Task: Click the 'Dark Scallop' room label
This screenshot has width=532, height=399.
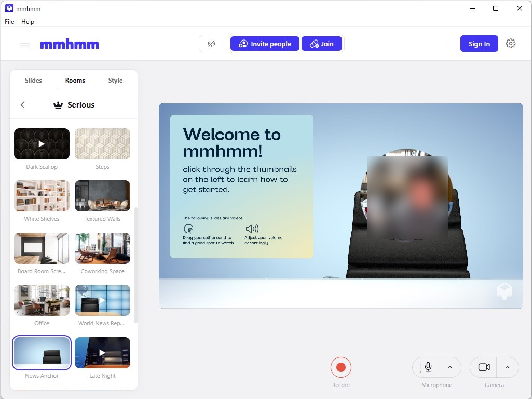Action: [x=42, y=167]
